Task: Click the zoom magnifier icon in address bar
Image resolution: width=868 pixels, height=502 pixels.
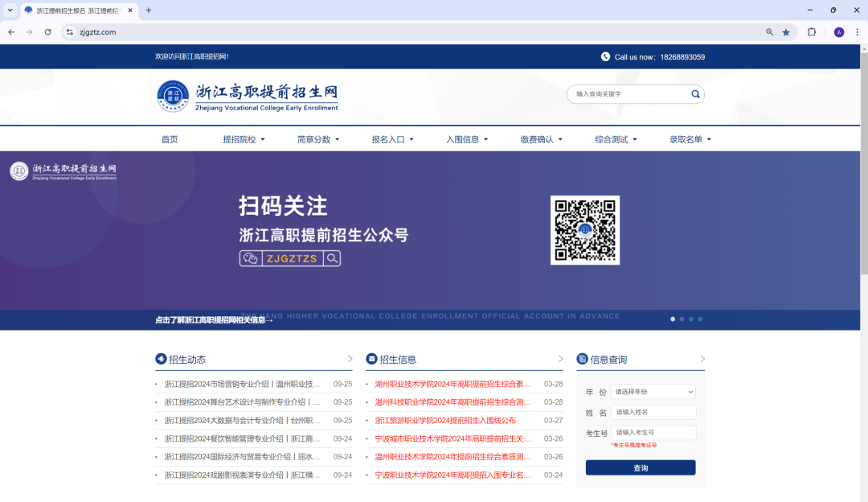Action: 769,32
